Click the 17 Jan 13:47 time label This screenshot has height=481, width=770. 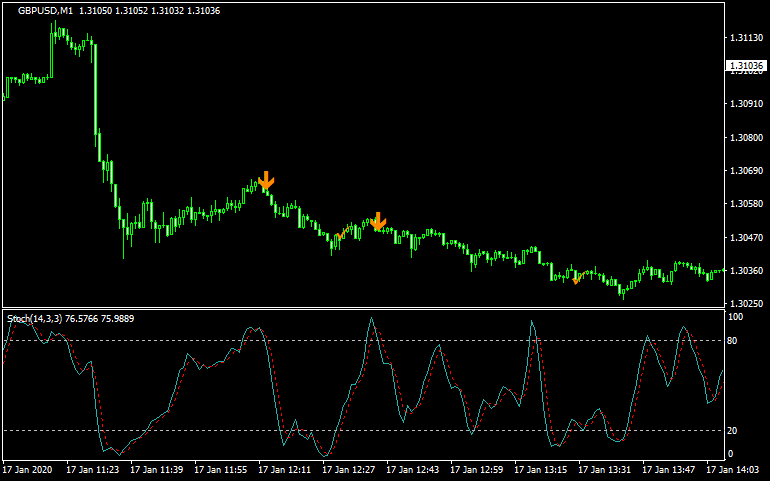coord(669,470)
